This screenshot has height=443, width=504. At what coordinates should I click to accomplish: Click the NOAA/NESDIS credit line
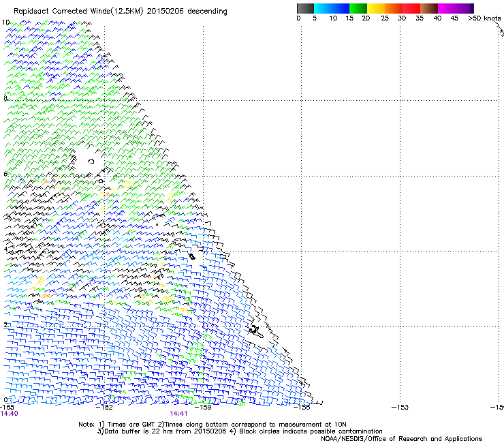[x=401, y=439]
